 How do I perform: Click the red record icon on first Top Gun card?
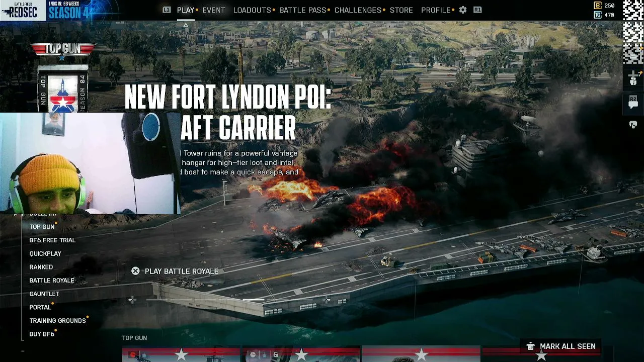coord(133,355)
